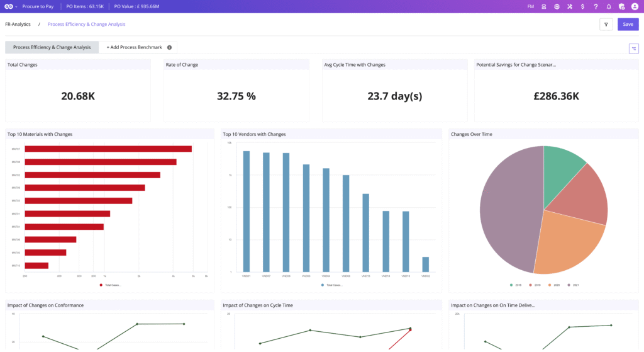Screen dimensions: 644x352
Task: Click the Add Process Benchmark tab
Action: click(x=134, y=47)
